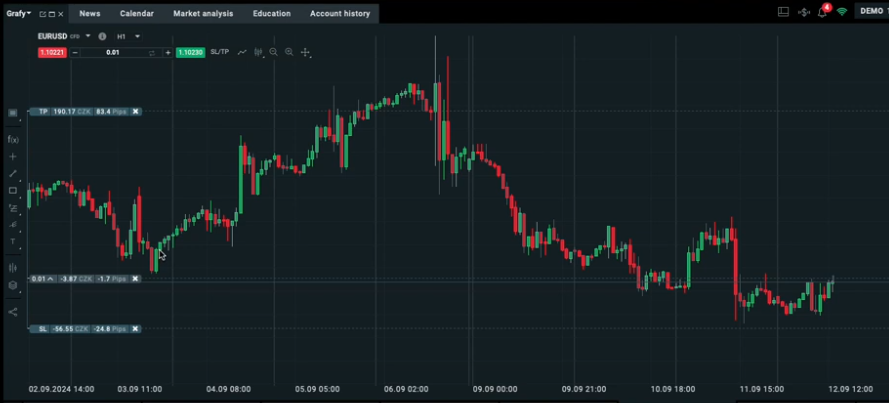Viewport: 889px width, 403px height.
Task: Check the green connection status icon
Action: pyautogui.click(x=842, y=11)
